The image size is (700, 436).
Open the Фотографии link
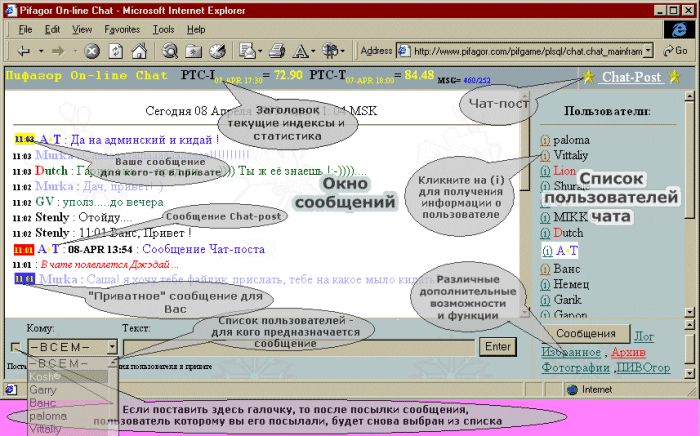(x=575, y=368)
